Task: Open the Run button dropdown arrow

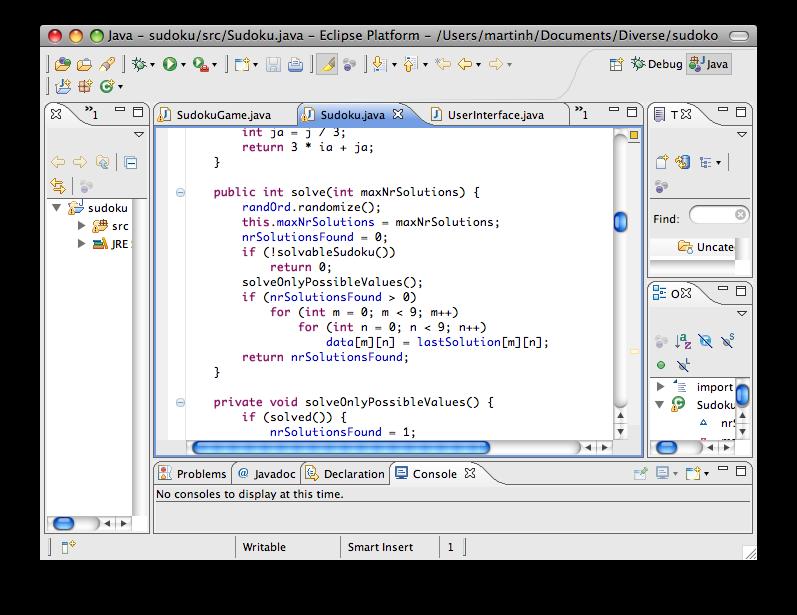Action: point(183,65)
